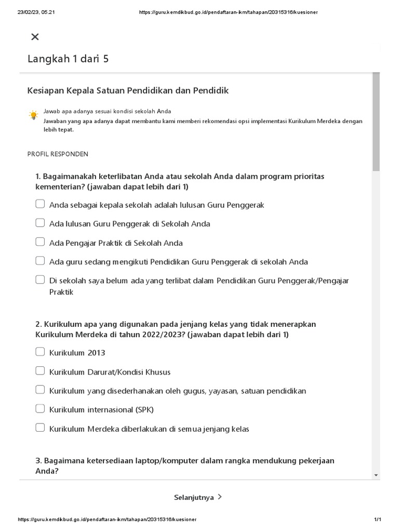Click the URL link in the page footer
This screenshot has height=532, width=399.
pos(107,520)
